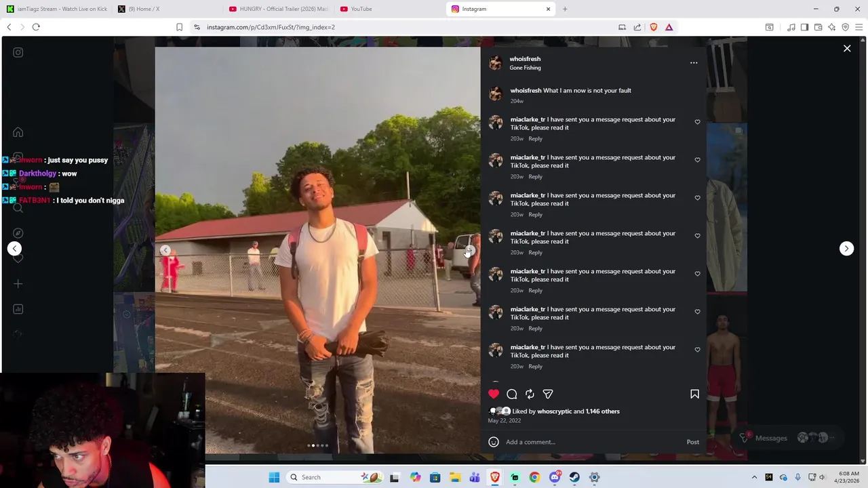Like first miaclarke_tr comment heart
Screen dimensions: 868x488
(697, 122)
